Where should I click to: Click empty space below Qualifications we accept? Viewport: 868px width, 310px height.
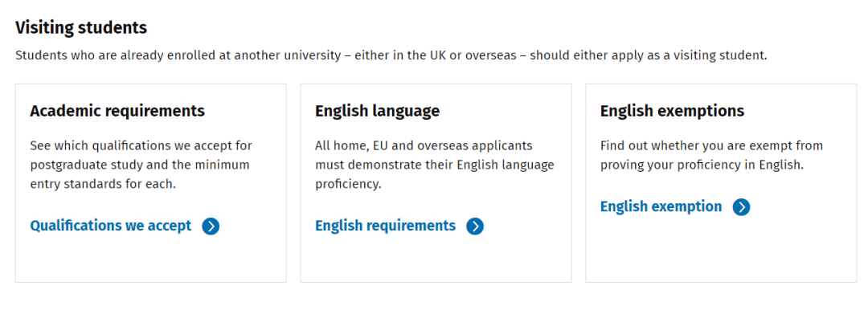(x=150, y=259)
